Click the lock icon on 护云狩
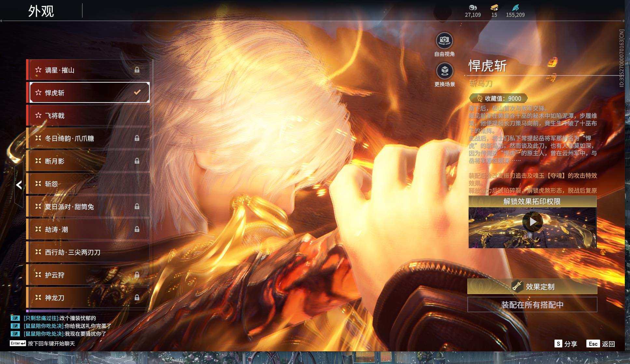630x364 pixels. click(x=137, y=275)
